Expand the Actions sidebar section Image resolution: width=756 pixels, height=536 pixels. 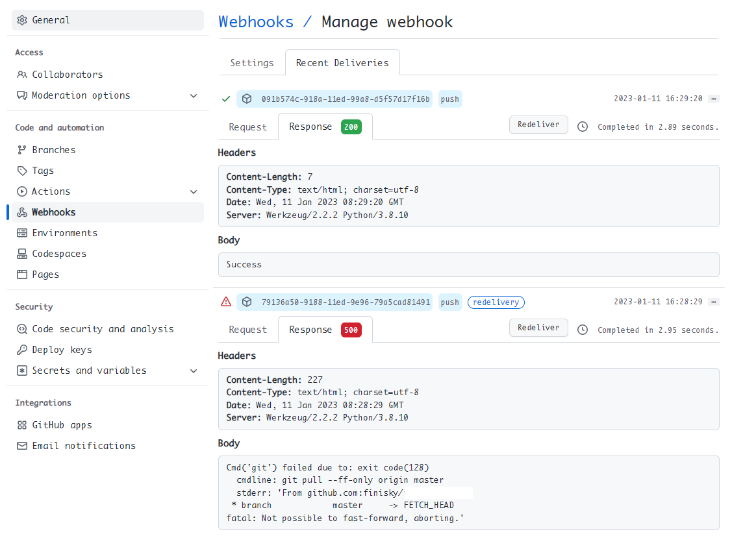[x=193, y=191]
